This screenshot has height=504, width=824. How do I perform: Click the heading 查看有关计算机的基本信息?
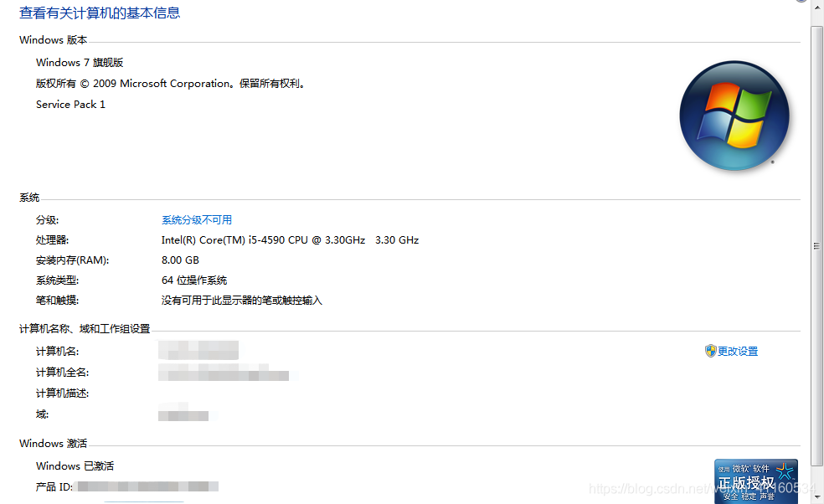point(100,13)
